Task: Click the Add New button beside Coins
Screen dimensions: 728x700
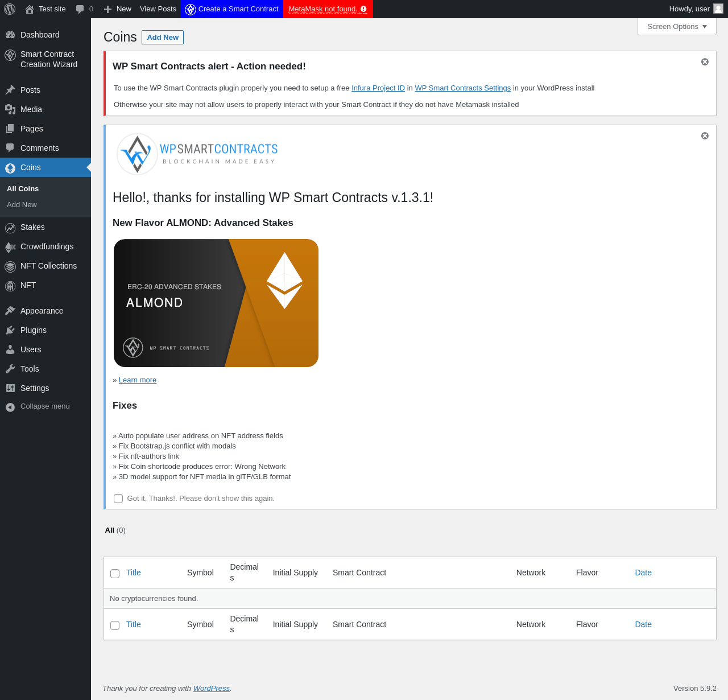Action: coord(163,38)
